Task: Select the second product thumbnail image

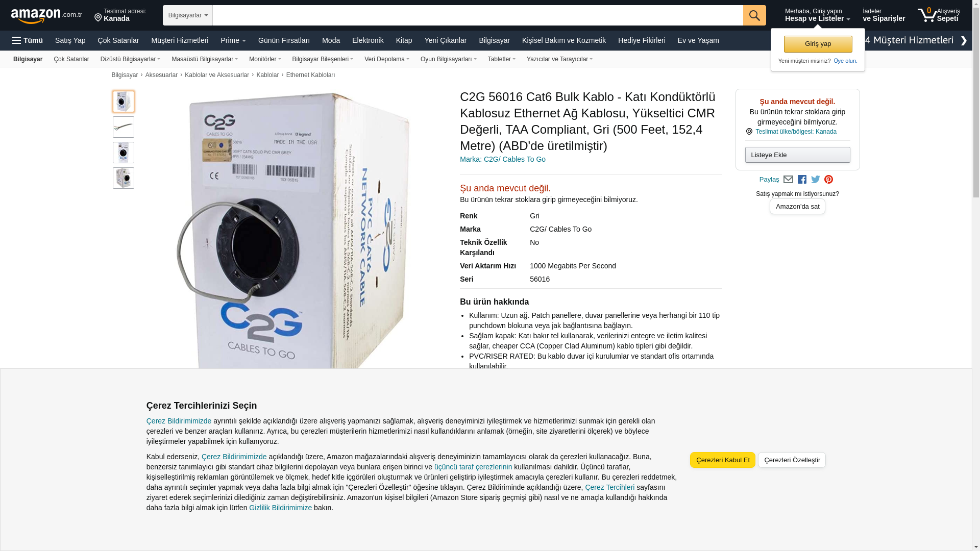Action: [x=124, y=127]
